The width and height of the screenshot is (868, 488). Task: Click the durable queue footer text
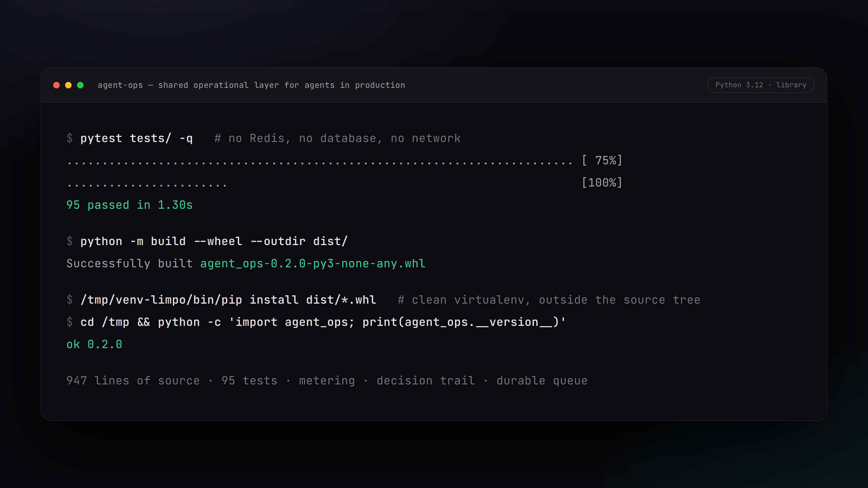(542, 381)
